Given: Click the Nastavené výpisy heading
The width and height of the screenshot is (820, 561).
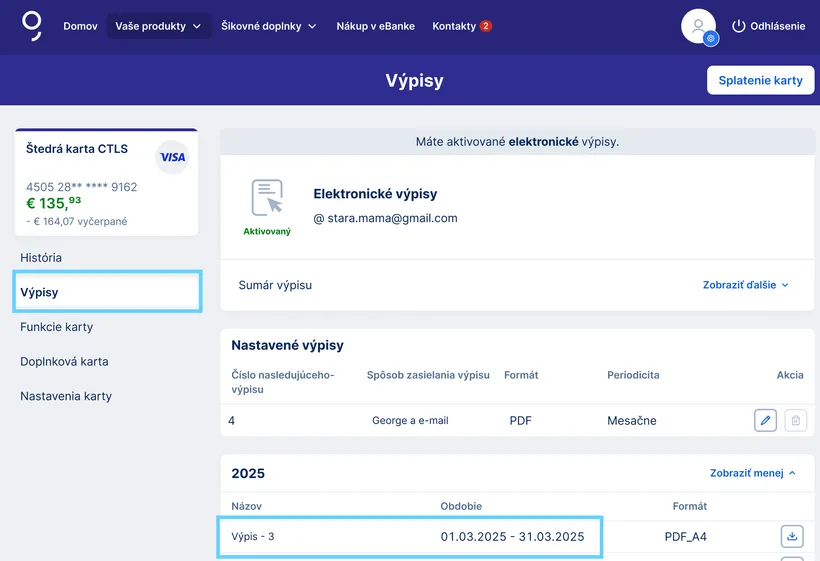Looking at the screenshot, I should point(287,345).
